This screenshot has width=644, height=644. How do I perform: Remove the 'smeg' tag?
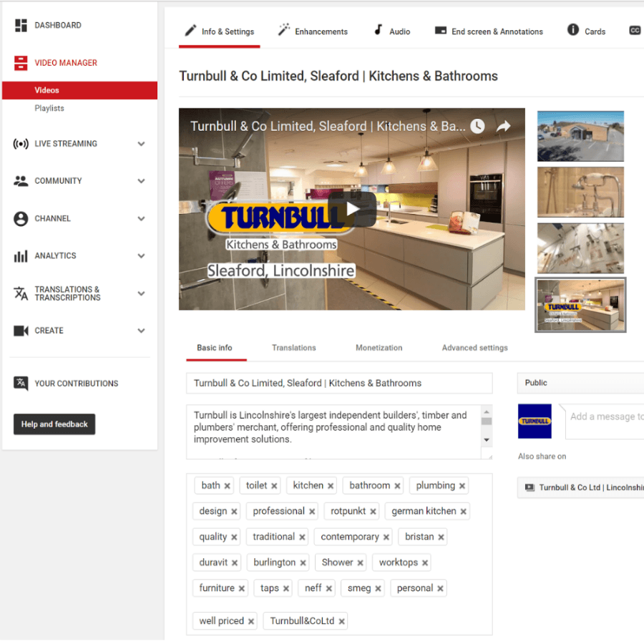378,589
